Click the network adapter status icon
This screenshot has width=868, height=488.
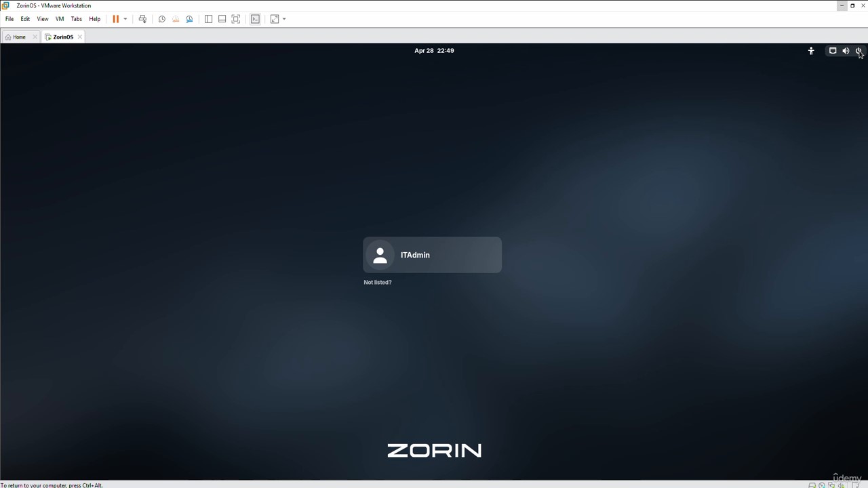click(x=831, y=485)
